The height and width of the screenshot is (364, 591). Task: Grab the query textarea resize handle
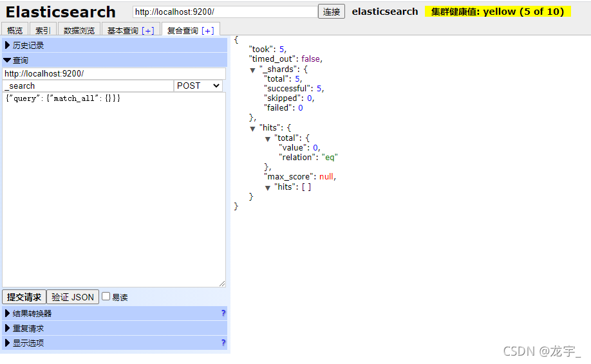[222, 284]
